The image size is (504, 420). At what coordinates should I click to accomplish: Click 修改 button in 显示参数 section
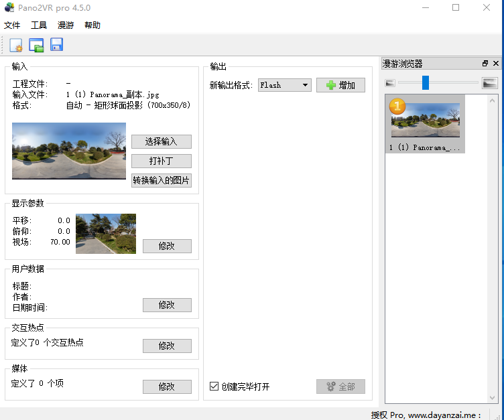coord(167,246)
